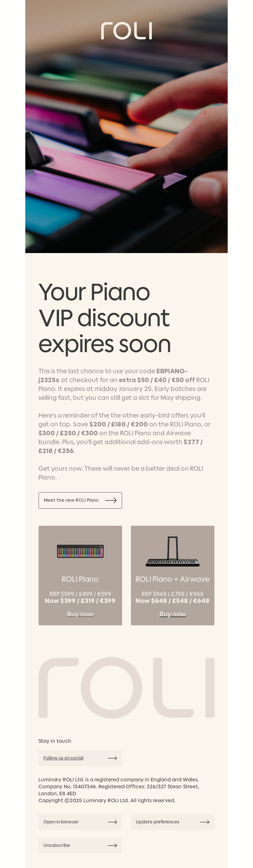
Task: Open the ROLI Piano + Airwave title
Action: coord(172,579)
